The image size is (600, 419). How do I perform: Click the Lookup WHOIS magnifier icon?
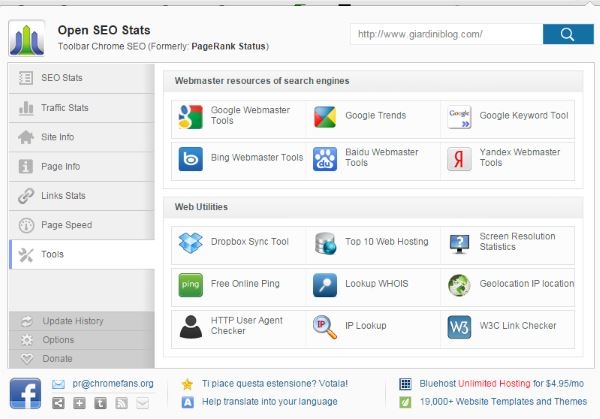[x=325, y=285]
